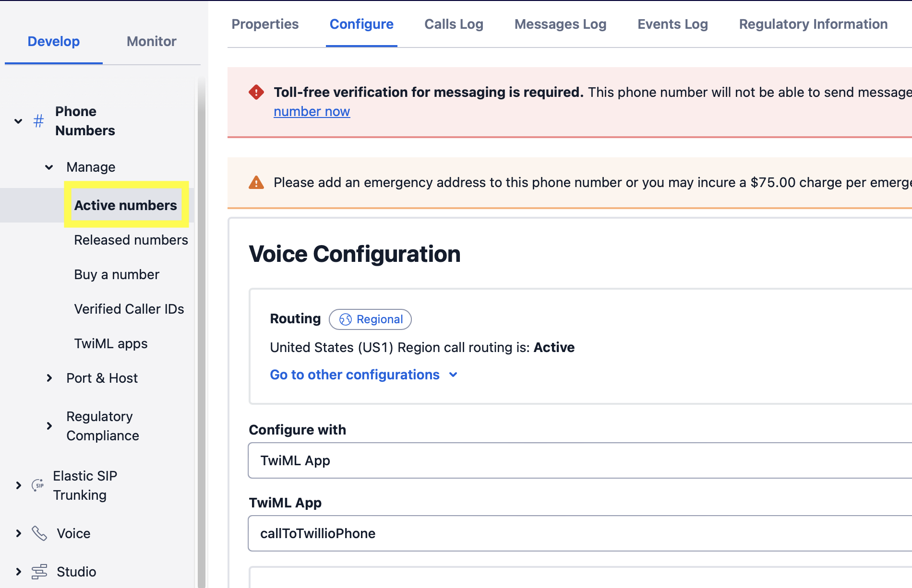Collapse the Manage section

(x=49, y=167)
